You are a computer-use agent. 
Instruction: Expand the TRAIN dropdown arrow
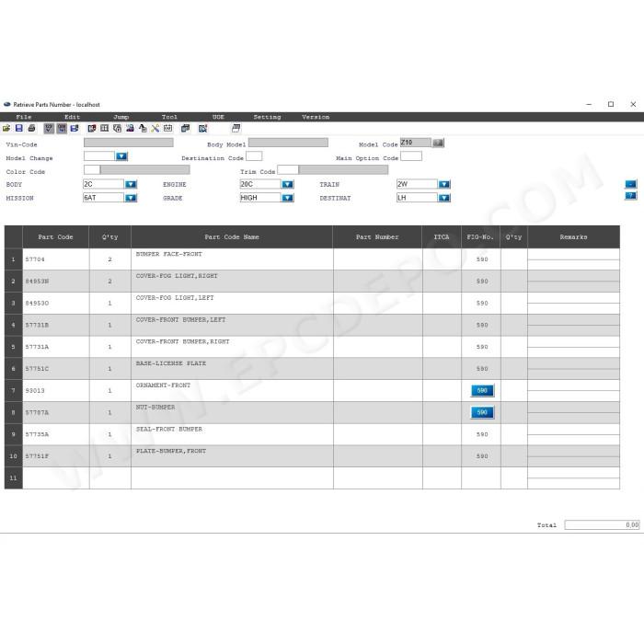click(x=444, y=184)
